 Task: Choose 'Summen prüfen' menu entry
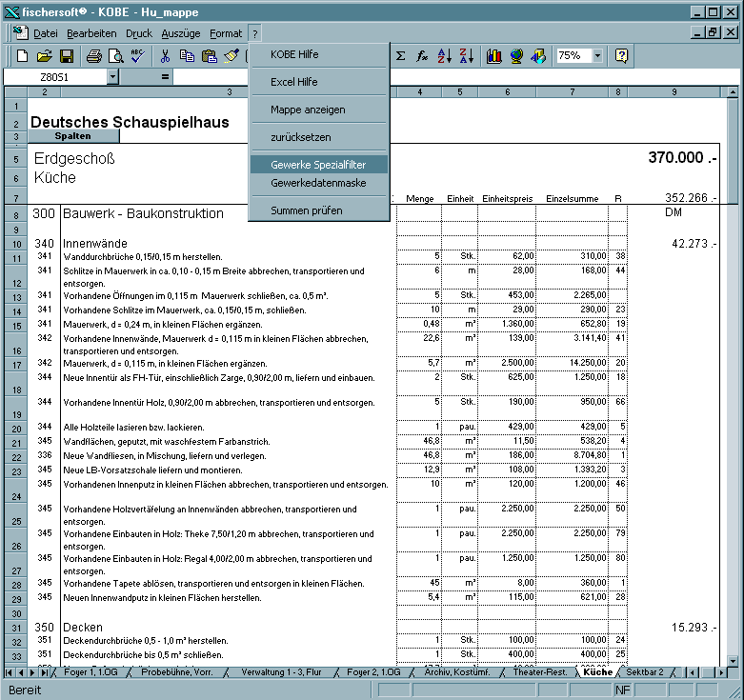(307, 210)
